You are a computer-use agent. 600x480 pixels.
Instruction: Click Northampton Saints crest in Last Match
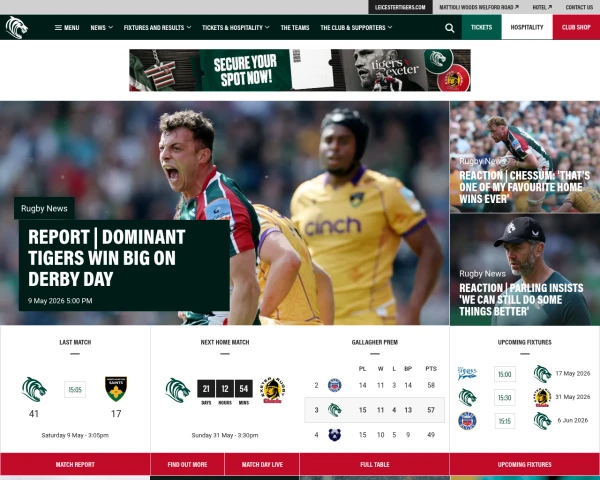(x=116, y=389)
